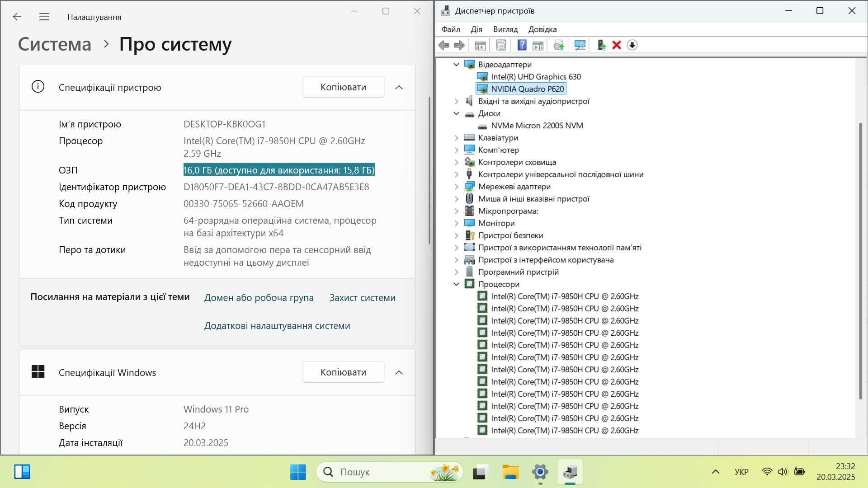868x488 pixels.
Task: Expand the Клавіатури category
Action: tap(456, 138)
